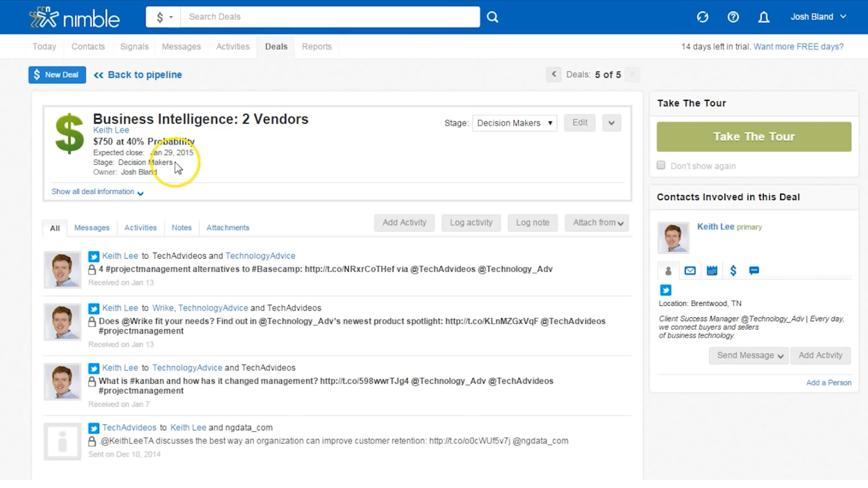Image resolution: width=868 pixels, height=488 pixels.
Task: Click Twitter icon on the #kanban message
Action: pos(94,368)
